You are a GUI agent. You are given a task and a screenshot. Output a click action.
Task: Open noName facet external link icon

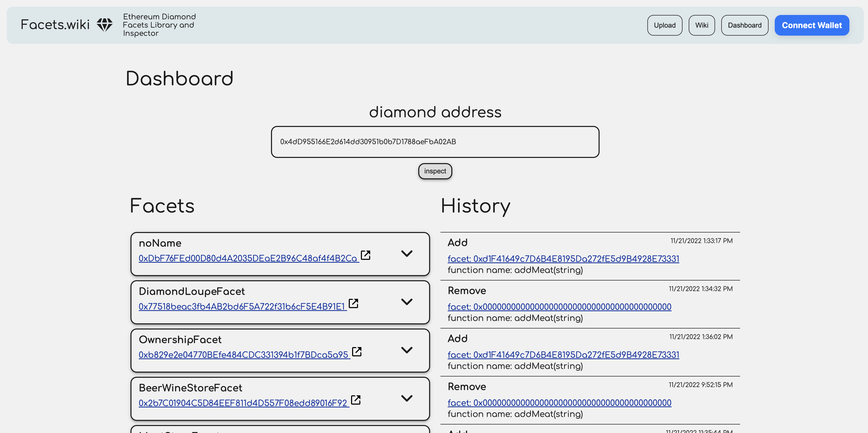365,255
